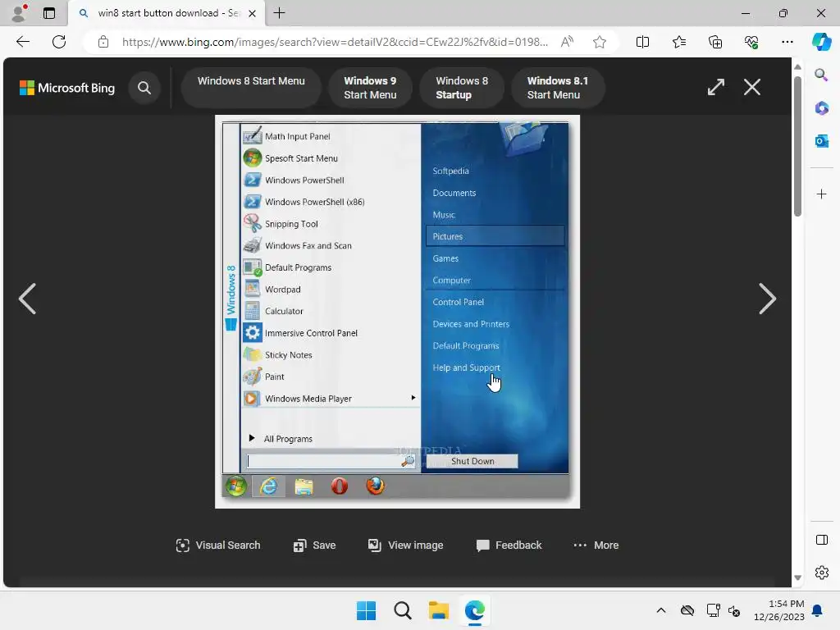The image size is (840, 630).
Task: Open the split screen icon
Action: click(642, 42)
